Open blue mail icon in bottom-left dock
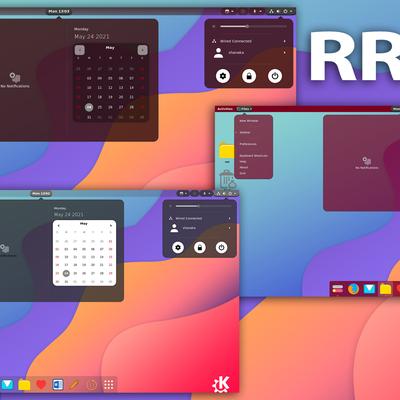Screen dimensions: 400x400 point(7,385)
